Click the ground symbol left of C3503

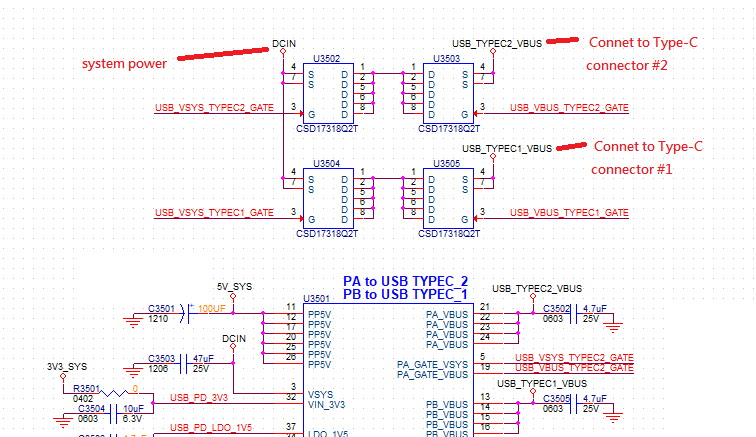133,371
